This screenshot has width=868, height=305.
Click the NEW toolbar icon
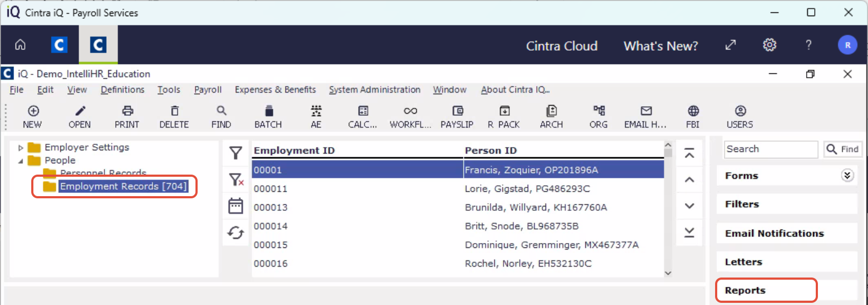point(33,111)
